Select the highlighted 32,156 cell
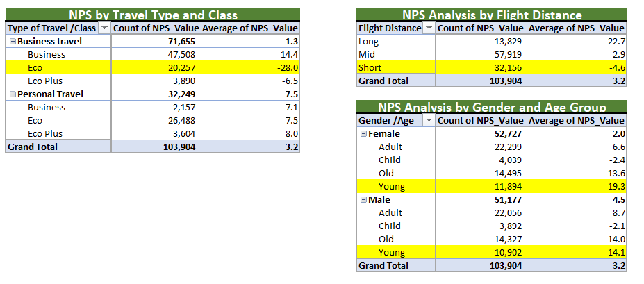 pyautogui.click(x=508, y=68)
